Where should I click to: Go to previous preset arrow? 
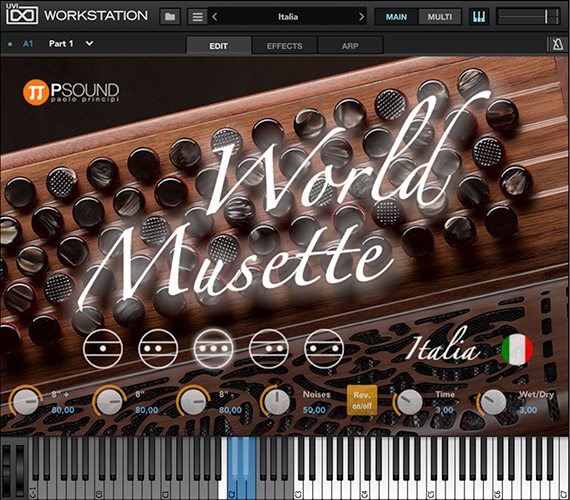214,17
